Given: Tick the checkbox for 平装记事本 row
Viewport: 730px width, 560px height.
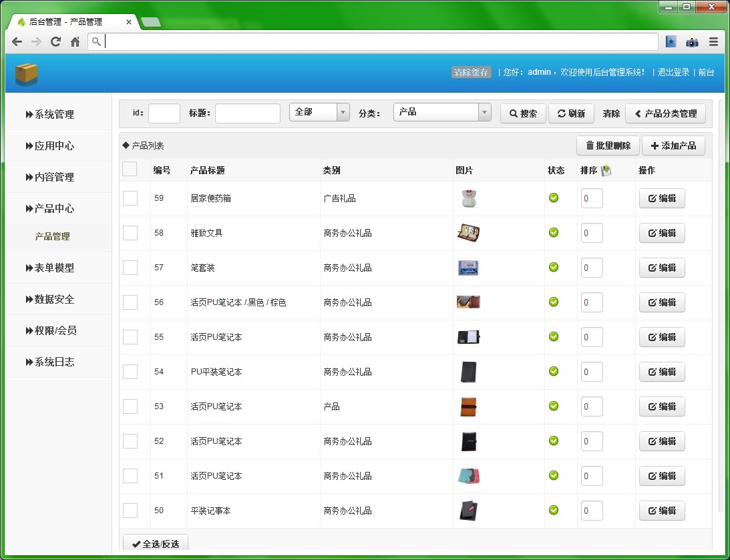Looking at the screenshot, I should coord(130,510).
